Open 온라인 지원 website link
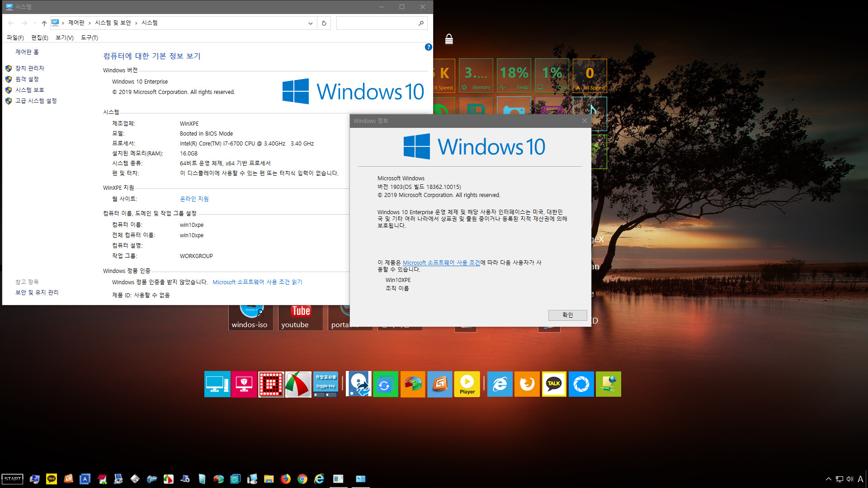 point(194,199)
